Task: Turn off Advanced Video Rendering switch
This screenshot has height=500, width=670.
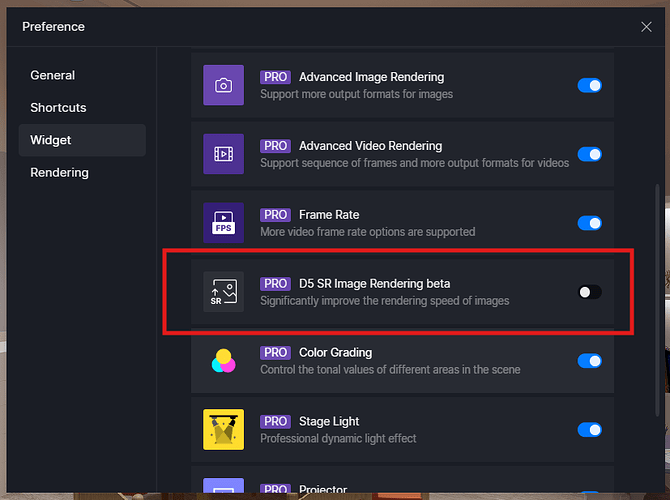Action: (x=589, y=154)
